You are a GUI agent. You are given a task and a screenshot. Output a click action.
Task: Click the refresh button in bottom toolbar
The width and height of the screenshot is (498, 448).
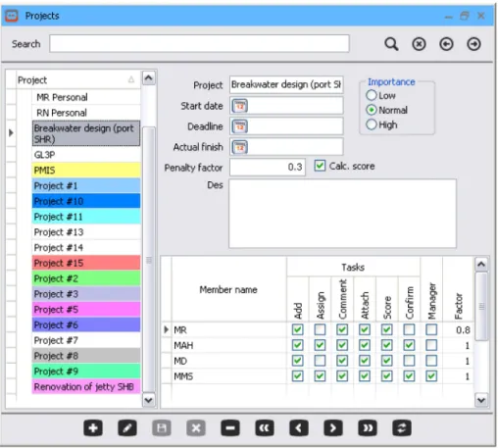402,428
